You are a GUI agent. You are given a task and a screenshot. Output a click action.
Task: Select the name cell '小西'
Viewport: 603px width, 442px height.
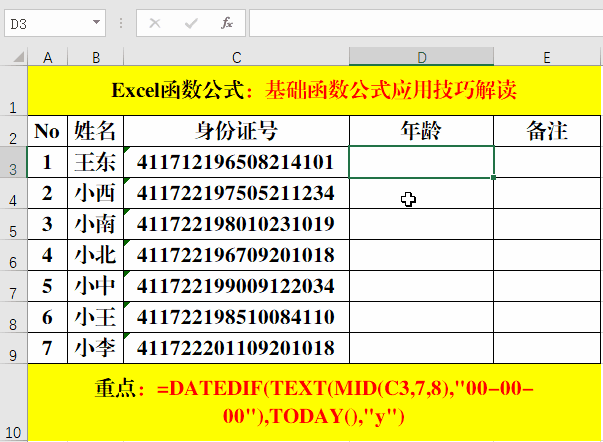[95, 193]
